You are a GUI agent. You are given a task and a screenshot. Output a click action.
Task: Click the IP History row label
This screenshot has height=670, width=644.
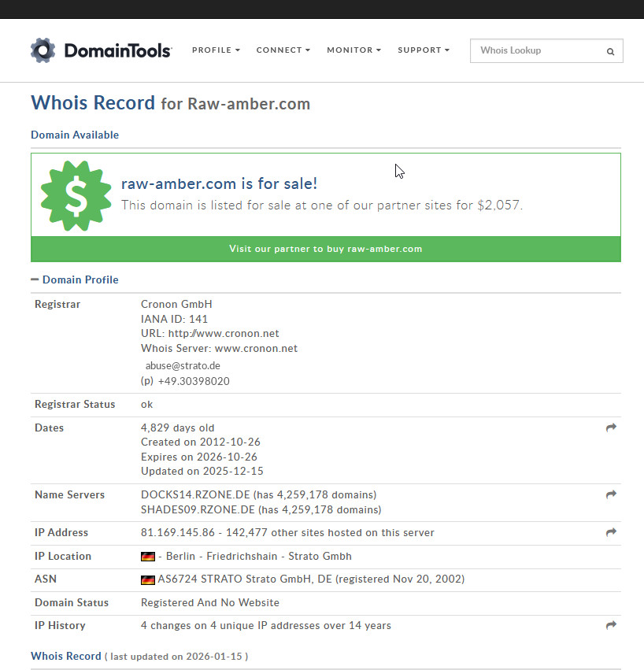60,626
